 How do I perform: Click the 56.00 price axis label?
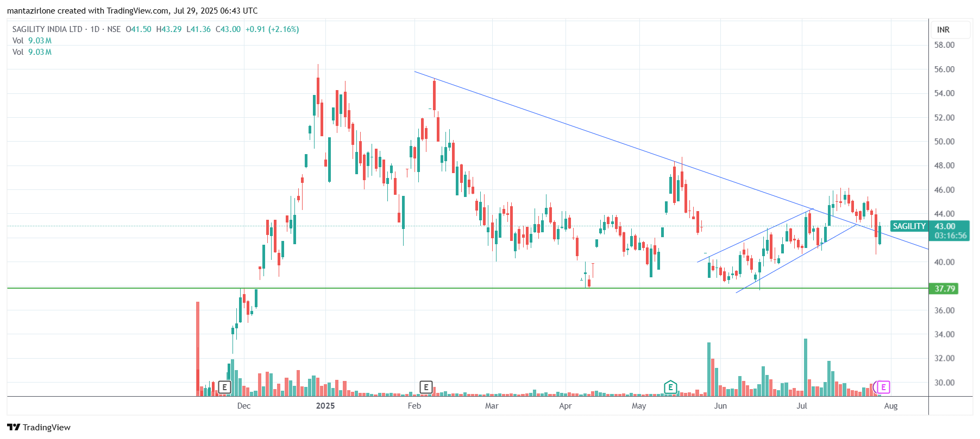[944, 69]
